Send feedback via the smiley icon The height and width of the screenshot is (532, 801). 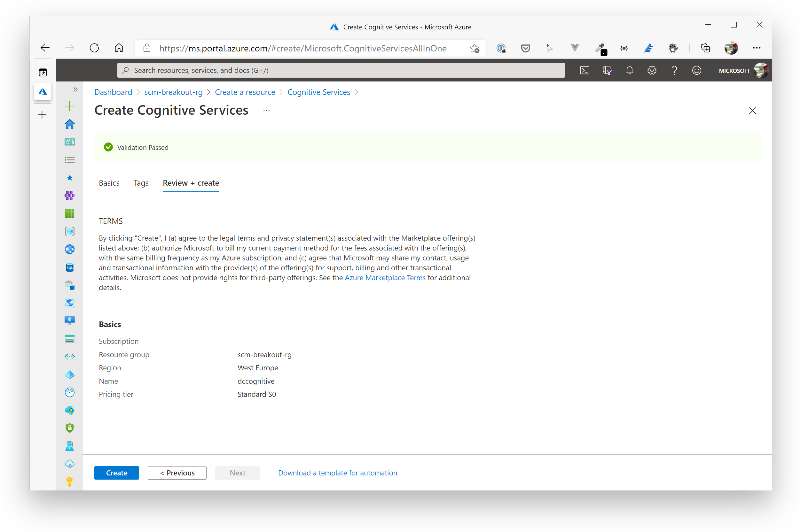[697, 70]
